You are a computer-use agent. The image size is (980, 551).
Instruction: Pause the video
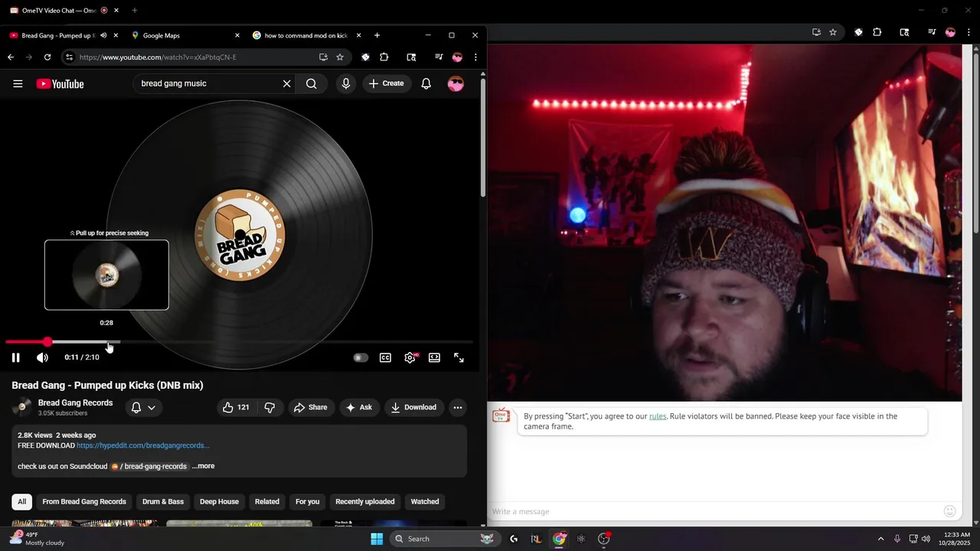coord(15,357)
